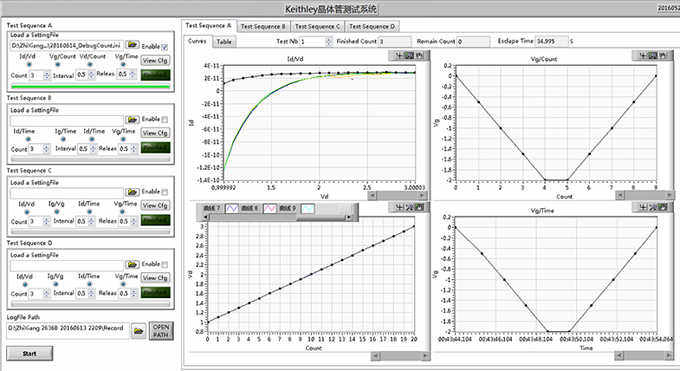
Task: Select pan hand tool on Vg/Count graph
Action: 663,56
